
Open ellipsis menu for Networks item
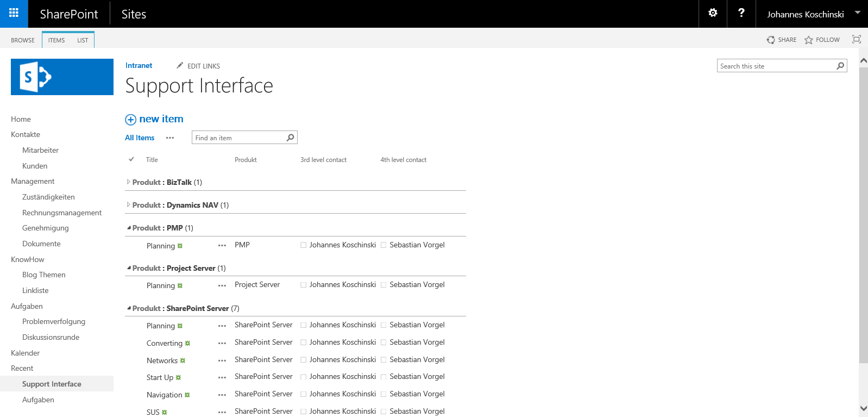(222, 360)
